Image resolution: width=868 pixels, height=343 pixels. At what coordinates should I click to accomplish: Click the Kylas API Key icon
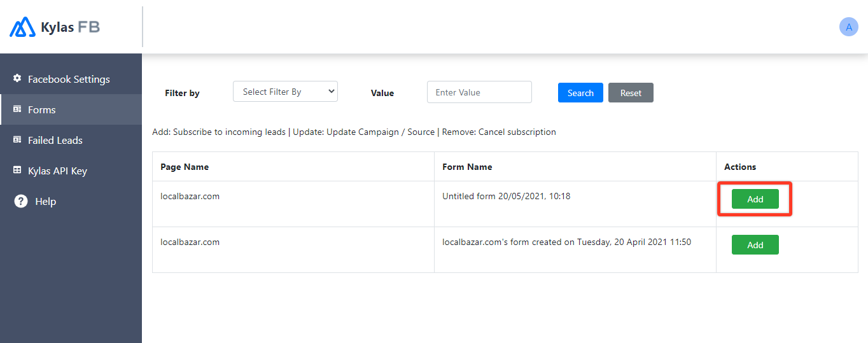pos(17,170)
